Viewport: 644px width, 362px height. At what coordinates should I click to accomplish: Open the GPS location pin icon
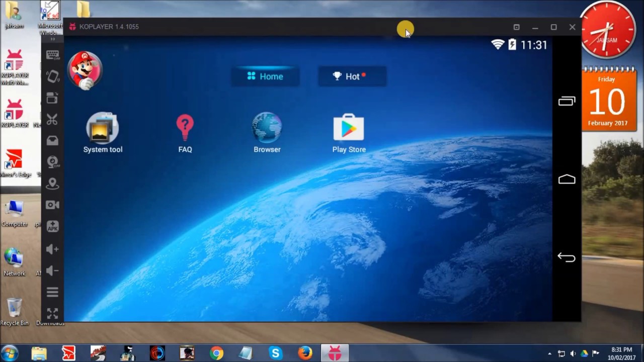[x=52, y=184]
